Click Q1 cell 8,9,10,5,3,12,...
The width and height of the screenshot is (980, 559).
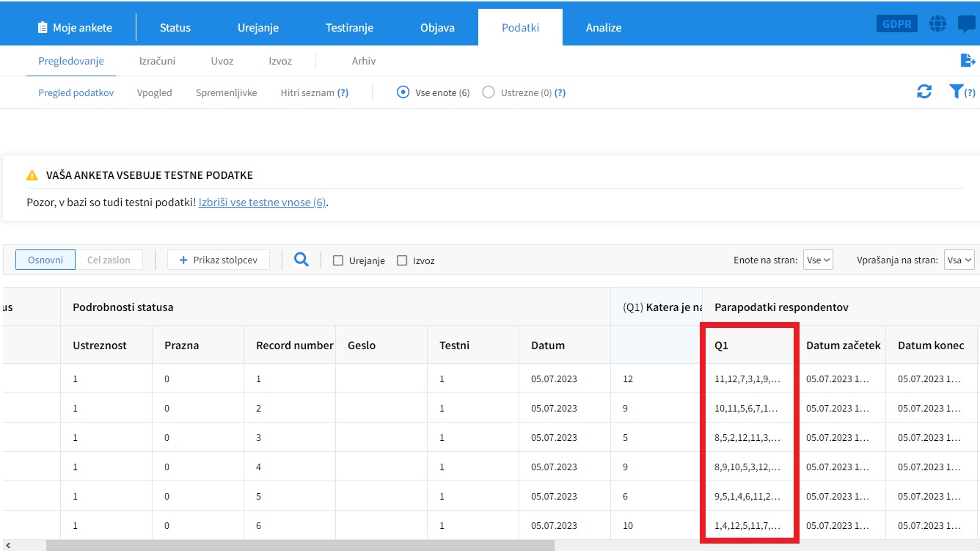tap(748, 467)
